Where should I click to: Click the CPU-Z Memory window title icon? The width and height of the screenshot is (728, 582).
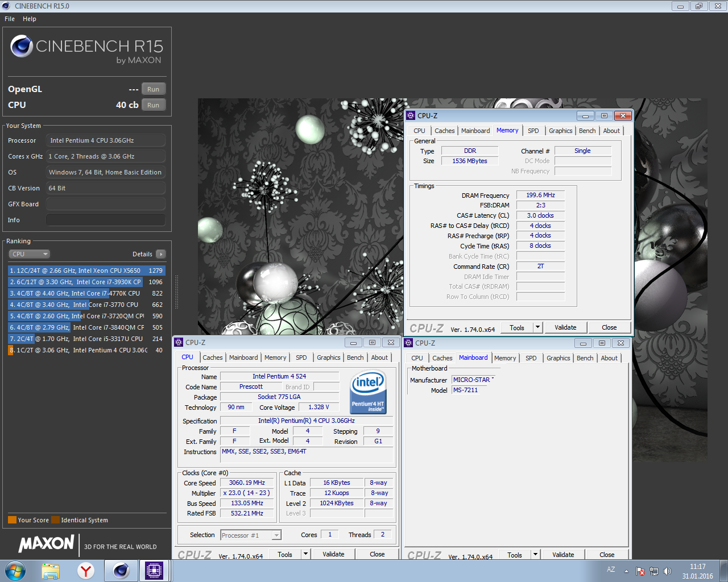point(411,115)
